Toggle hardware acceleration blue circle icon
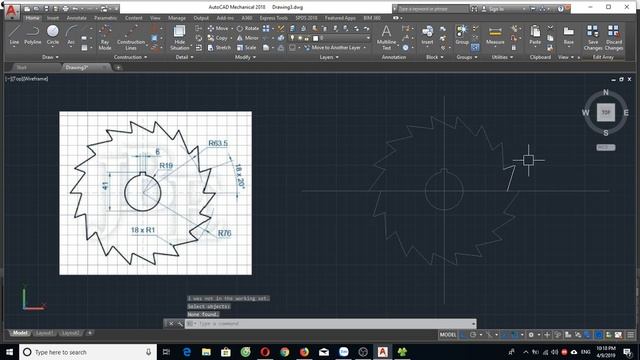Viewport: 640px width, 360px height. (x=599, y=335)
